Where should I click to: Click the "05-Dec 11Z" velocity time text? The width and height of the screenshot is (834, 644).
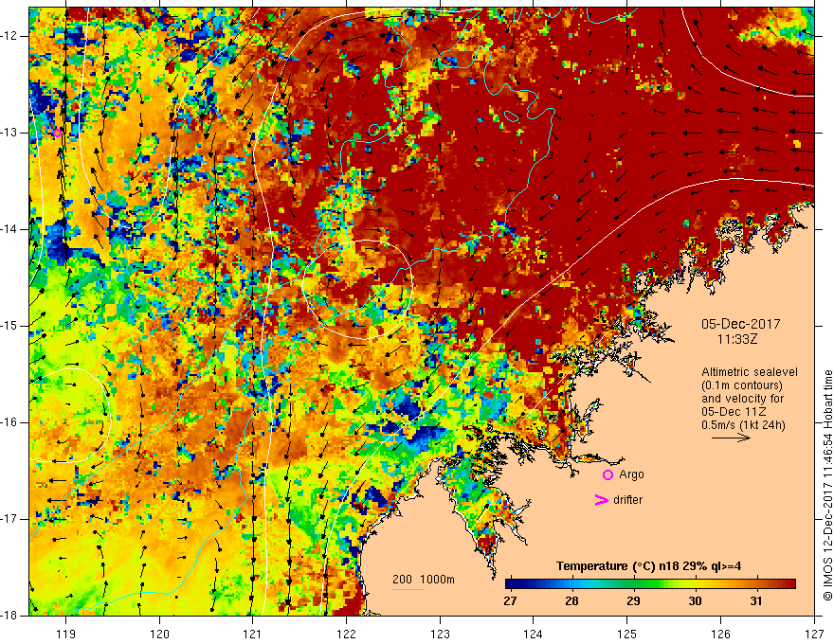click(734, 412)
